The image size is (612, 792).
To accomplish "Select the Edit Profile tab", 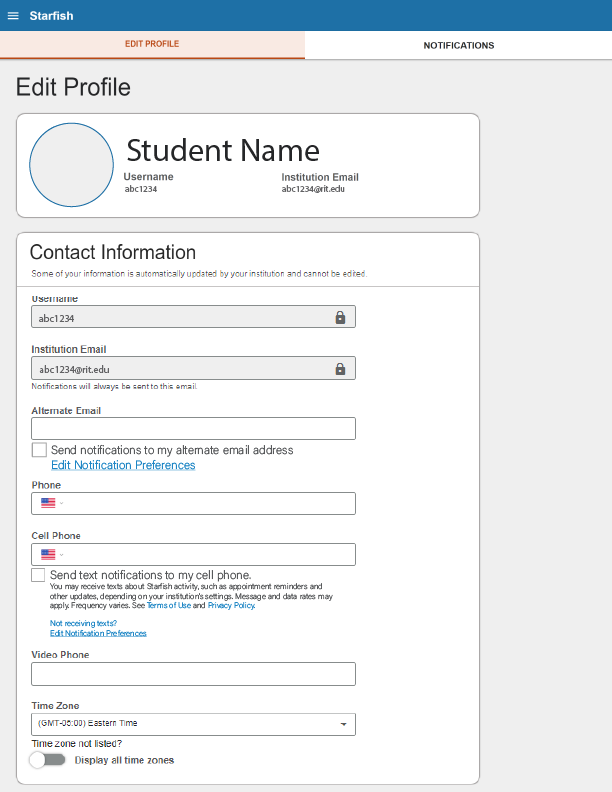I will 152,45.
